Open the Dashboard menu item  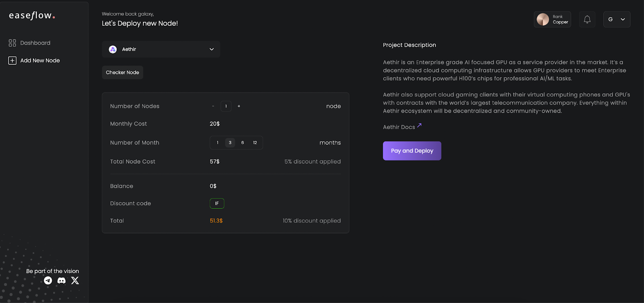click(29, 43)
